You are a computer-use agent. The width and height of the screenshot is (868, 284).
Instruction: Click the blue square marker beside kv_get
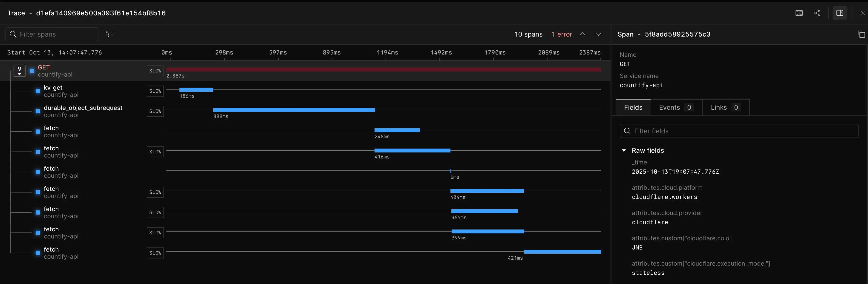[x=37, y=91]
